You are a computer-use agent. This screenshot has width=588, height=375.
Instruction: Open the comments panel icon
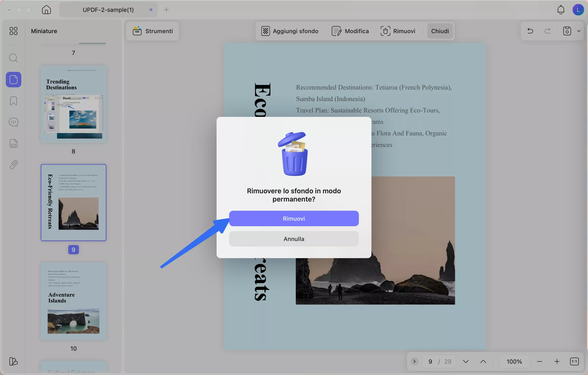(x=14, y=122)
